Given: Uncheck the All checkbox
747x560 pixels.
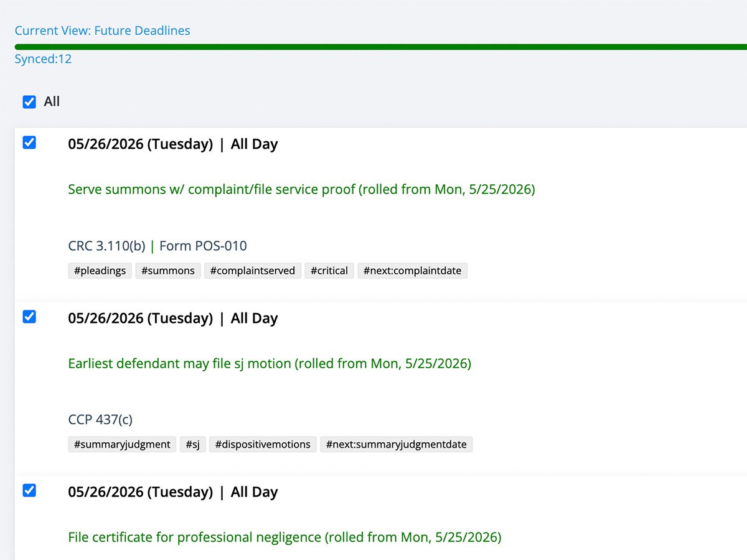Looking at the screenshot, I should coord(29,102).
